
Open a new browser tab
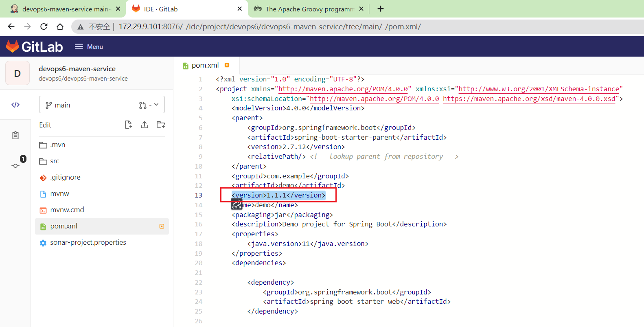pos(381,9)
